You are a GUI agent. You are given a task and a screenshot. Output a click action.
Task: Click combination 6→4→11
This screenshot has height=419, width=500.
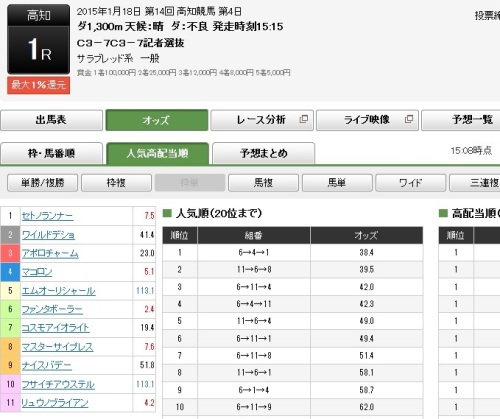pyautogui.click(x=254, y=304)
